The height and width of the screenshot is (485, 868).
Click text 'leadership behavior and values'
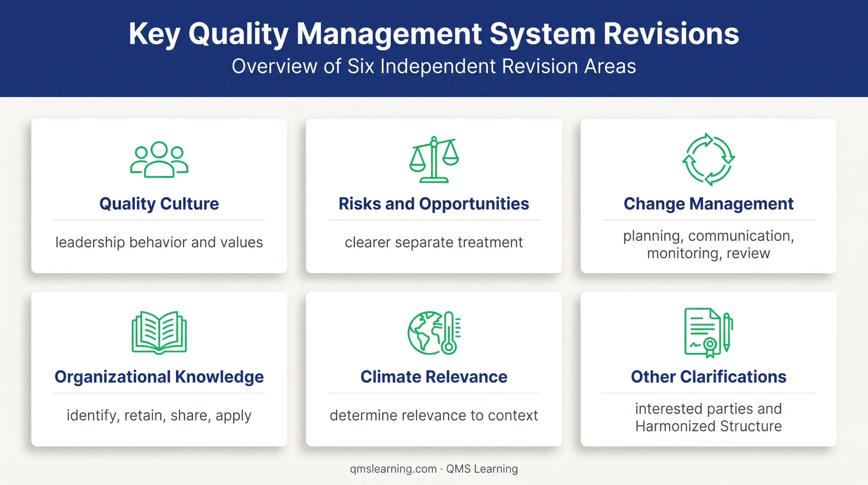pyautogui.click(x=159, y=242)
